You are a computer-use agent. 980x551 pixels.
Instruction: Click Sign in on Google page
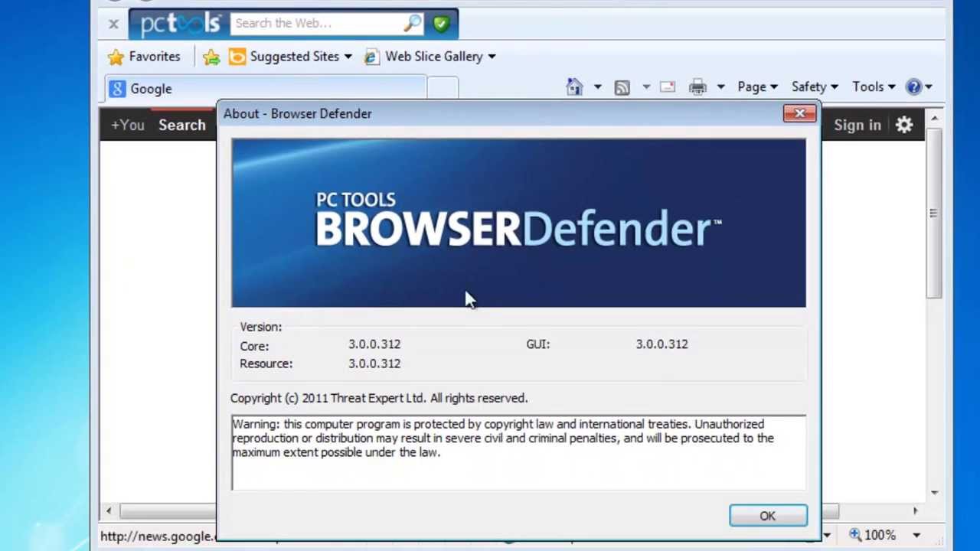(x=857, y=125)
